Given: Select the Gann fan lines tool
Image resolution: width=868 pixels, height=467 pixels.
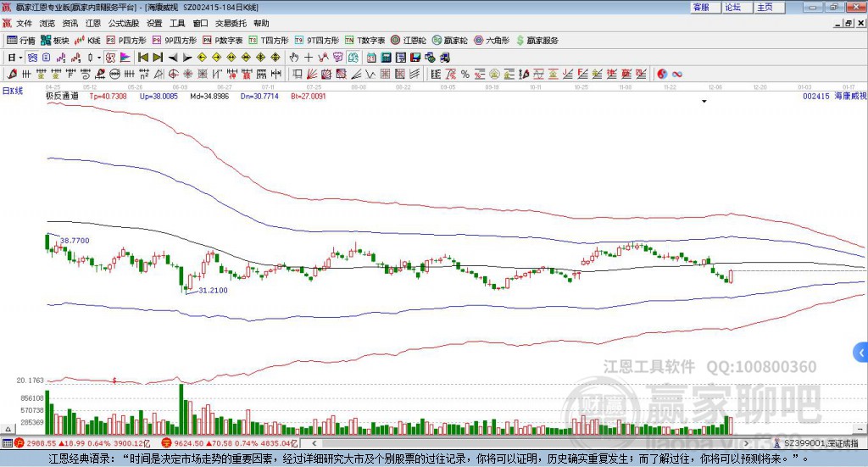Looking at the screenshot, I should coord(312,74).
